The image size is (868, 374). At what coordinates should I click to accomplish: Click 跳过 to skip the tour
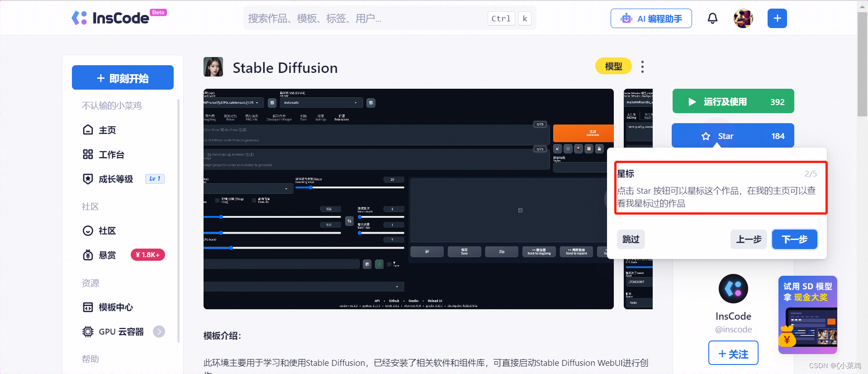(x=631, y=239)
